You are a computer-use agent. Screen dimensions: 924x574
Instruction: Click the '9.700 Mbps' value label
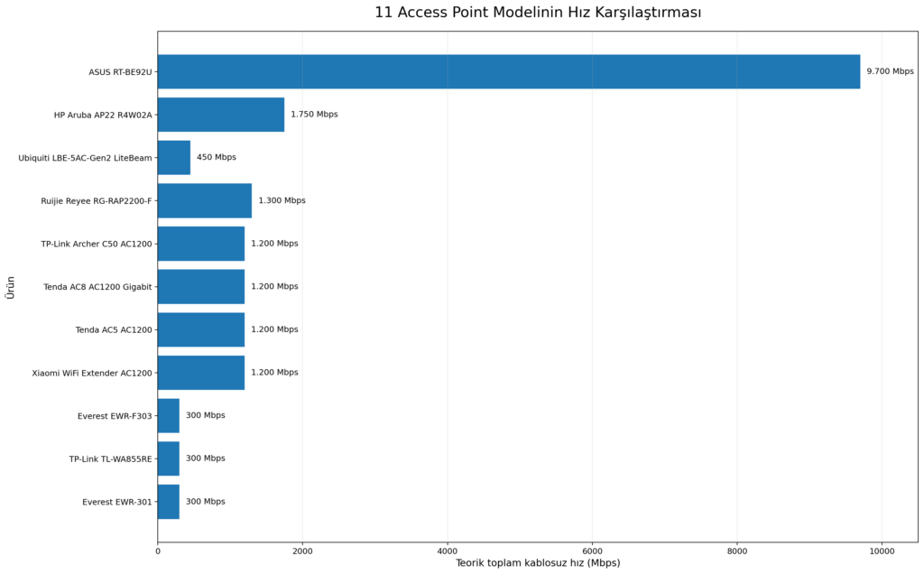(x=890, y=71)
